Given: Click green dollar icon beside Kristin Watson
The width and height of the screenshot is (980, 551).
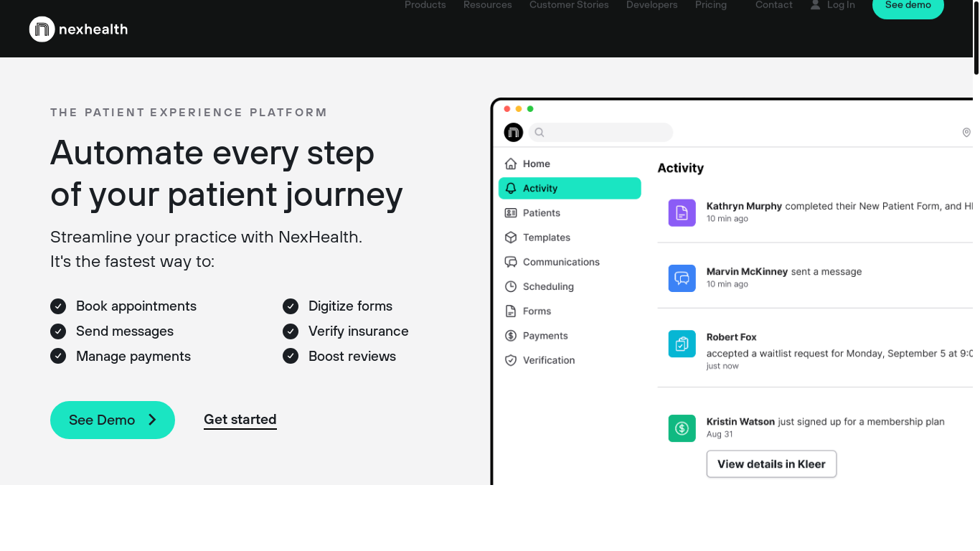Looking at the screenshot, I should [682, 428].
